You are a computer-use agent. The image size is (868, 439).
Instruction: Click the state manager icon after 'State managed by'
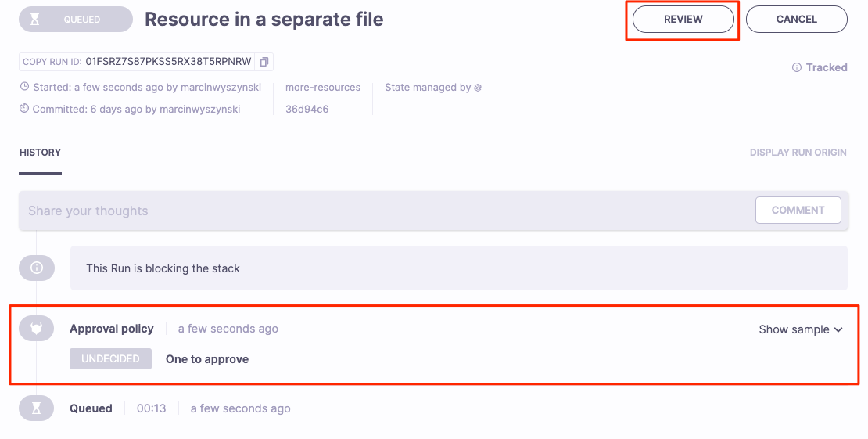click(478, 88)
